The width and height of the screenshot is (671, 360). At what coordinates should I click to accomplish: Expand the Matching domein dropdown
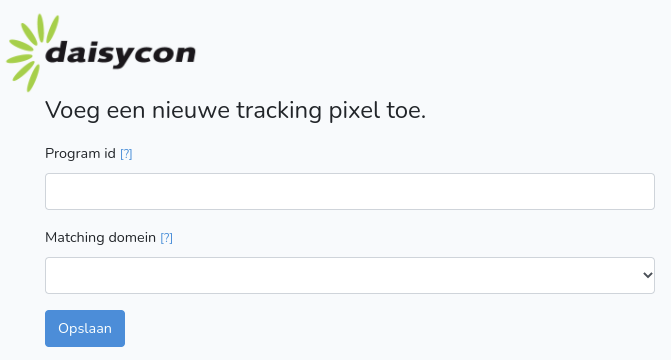click(350, 275)
